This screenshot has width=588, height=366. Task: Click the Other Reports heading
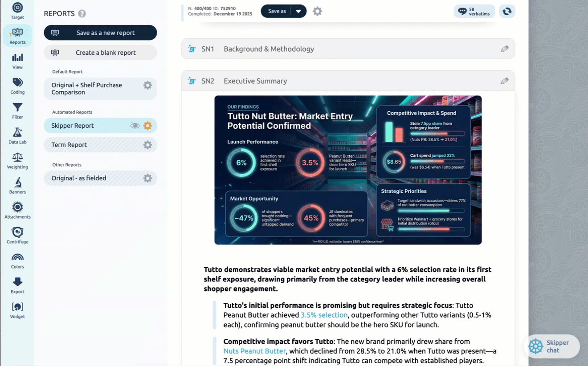click(67, 165)
